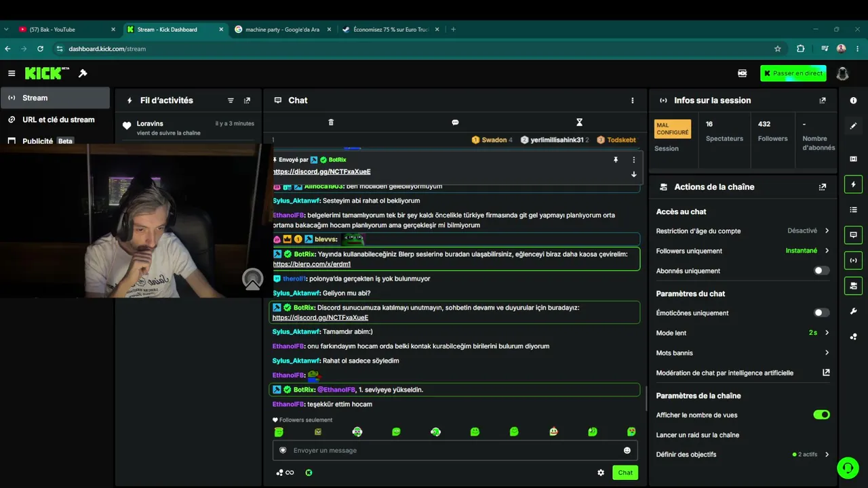The width and height of the screenshot is (868, 488).
Task: Pop out the Actions de la chaîne panel
Action: tap(823, 187)
